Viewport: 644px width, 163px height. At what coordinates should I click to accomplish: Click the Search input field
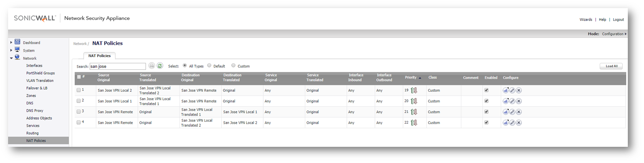[118, 66]
